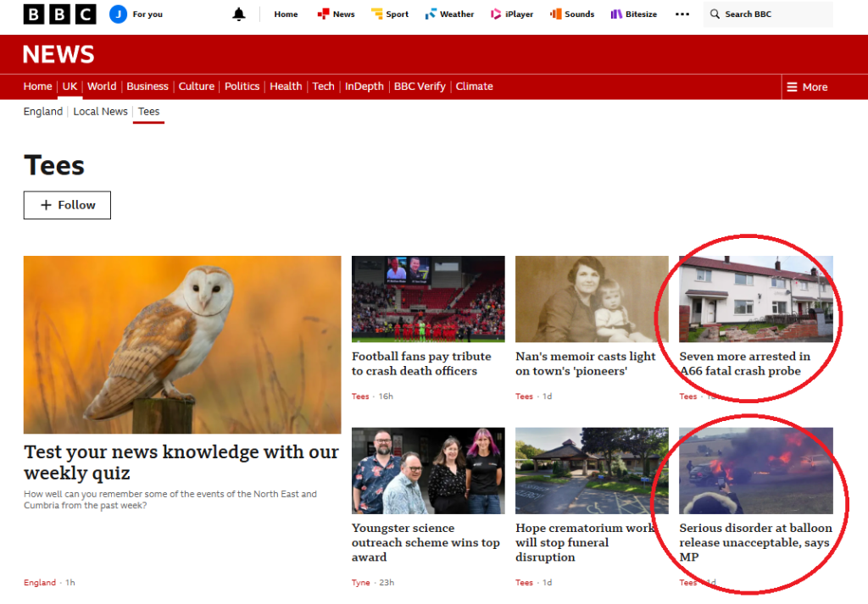Screen dimensions: 868x604
Task: Select Politics in news navigation
Action: (x=242, y=86)
